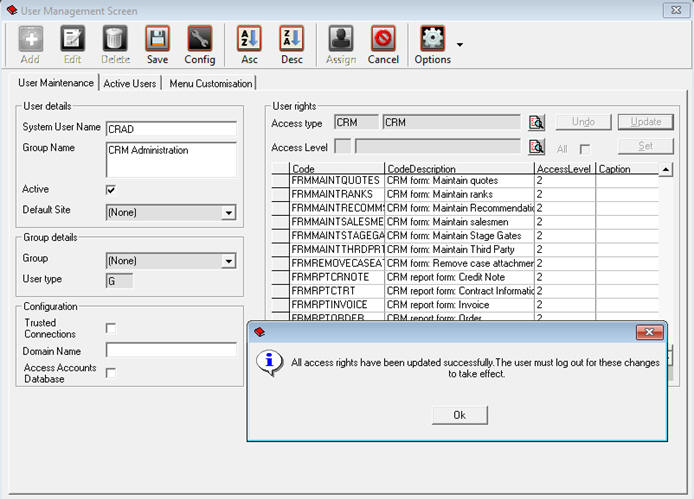The height and width of the screenshot is (499, 694).
Task: Switch to User Maintenance tab
Action: tap(56, 83)
